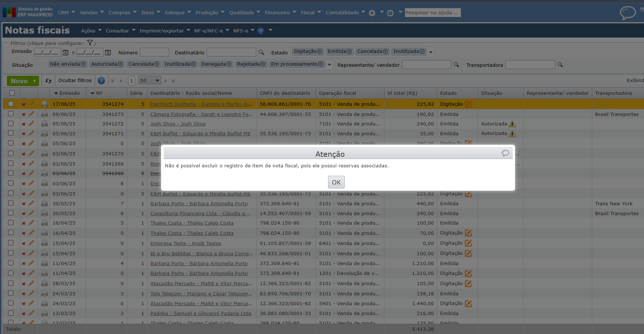
Task: Open the help question mark in top menu bar
Action: [x=390, y=13]
